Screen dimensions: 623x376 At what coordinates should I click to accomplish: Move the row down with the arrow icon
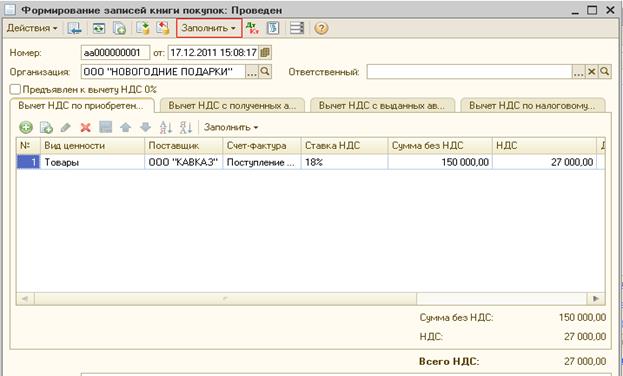pos(145,128)
